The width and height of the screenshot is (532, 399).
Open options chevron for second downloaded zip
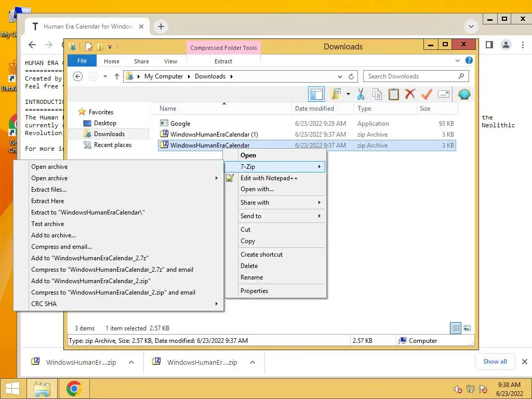tap(252, 362)
